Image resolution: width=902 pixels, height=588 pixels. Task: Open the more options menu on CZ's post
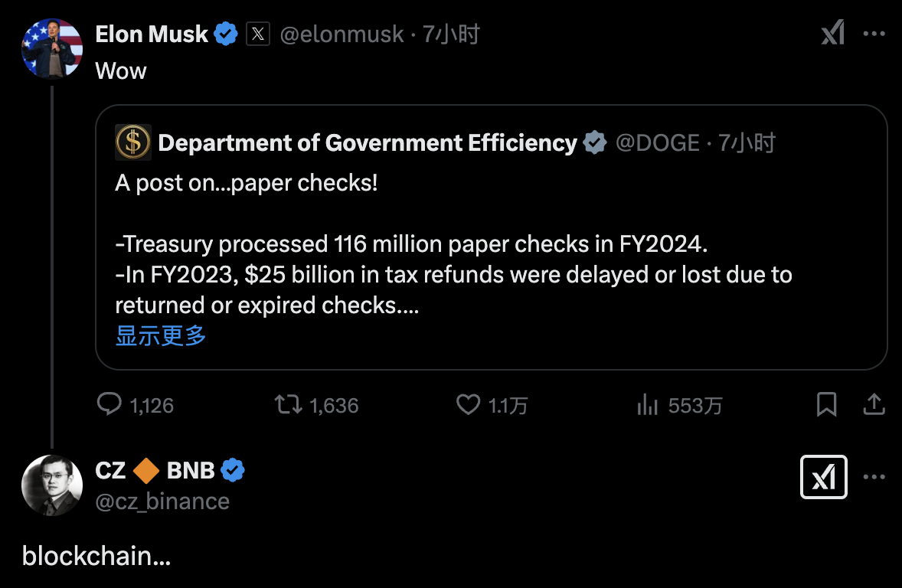pyautogui.click(x=874, y=477)
